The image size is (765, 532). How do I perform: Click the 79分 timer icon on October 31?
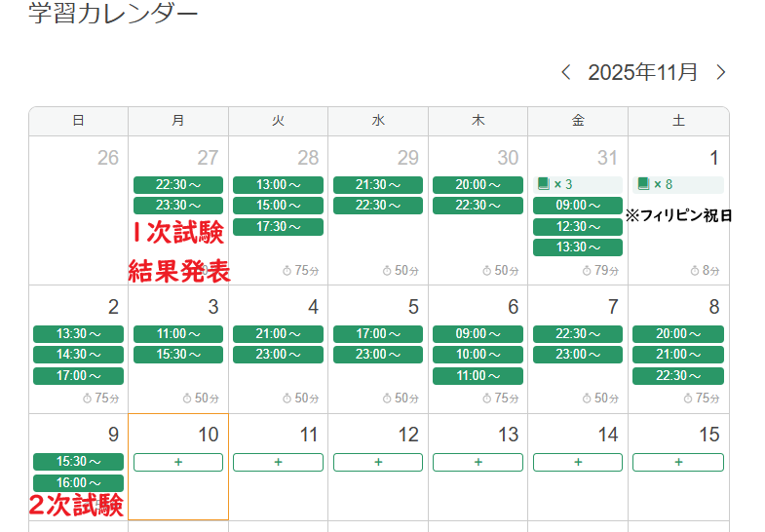click(x=588, y=270)
